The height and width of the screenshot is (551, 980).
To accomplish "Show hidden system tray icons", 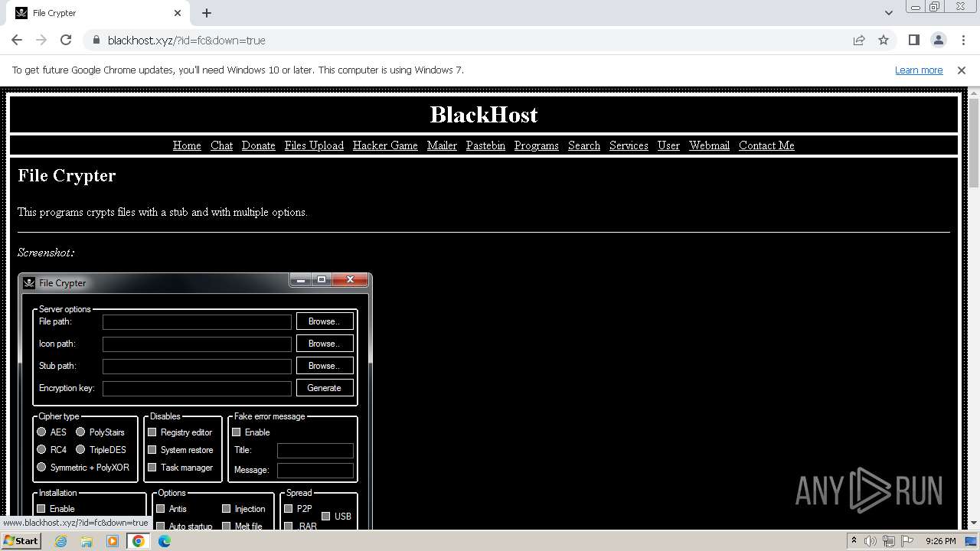I will [x=854, y=541].
